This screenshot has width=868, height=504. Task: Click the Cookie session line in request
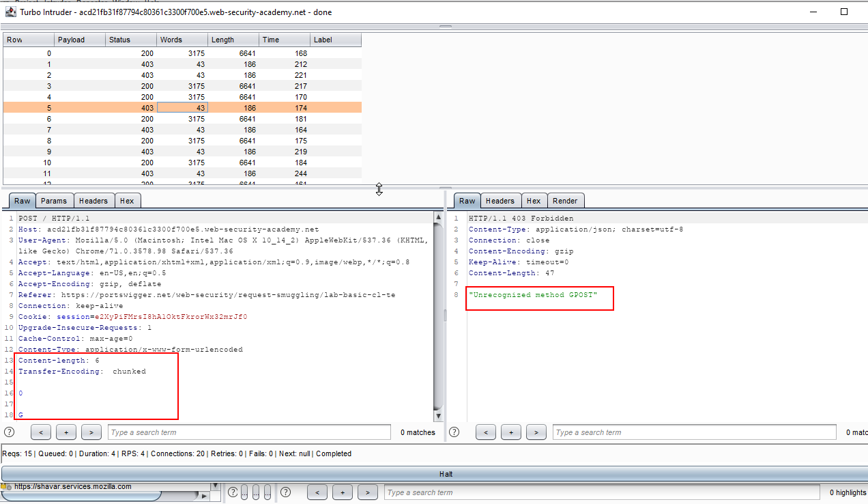133,317
